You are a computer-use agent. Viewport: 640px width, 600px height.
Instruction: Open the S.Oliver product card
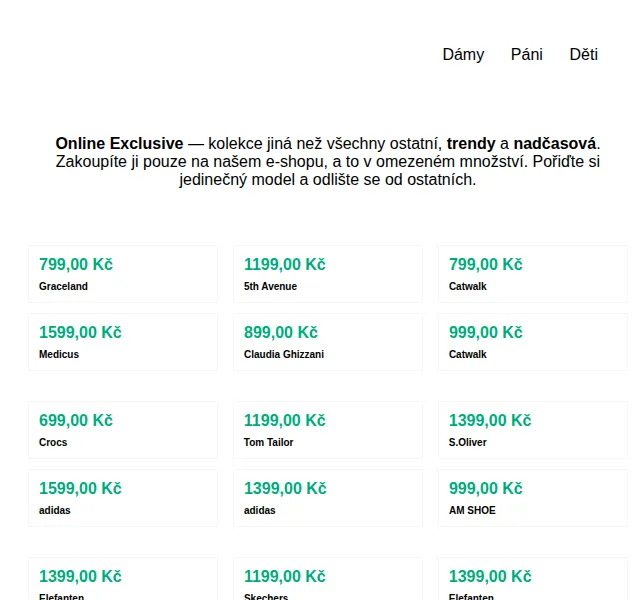point(533,430)
